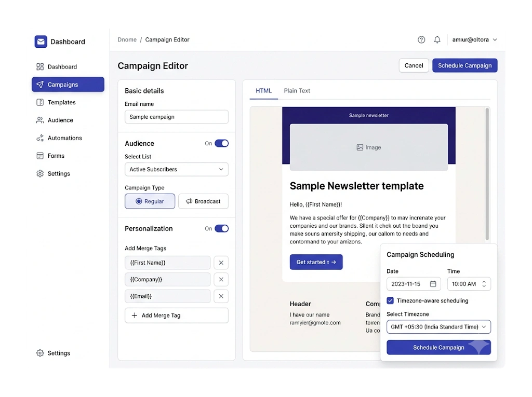The image size is (532, 397).
Task: Remove the {{Email}} merge tag
Action: (x=221, y=296)
